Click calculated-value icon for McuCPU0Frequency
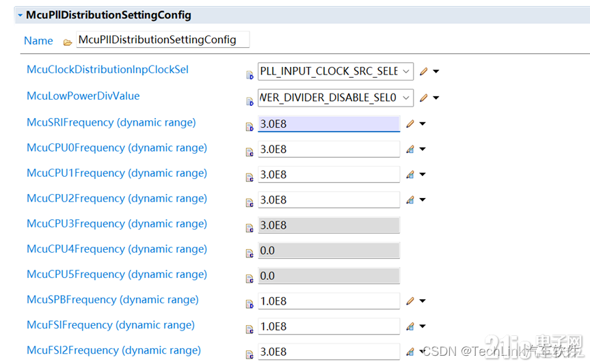The image size is (590, 364). tap(410, 150)
